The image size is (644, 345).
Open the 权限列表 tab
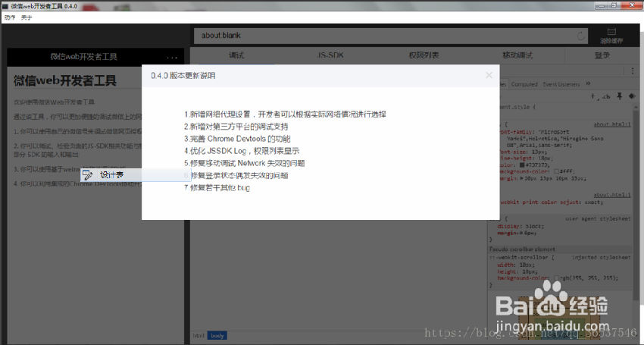coord(424,55)
